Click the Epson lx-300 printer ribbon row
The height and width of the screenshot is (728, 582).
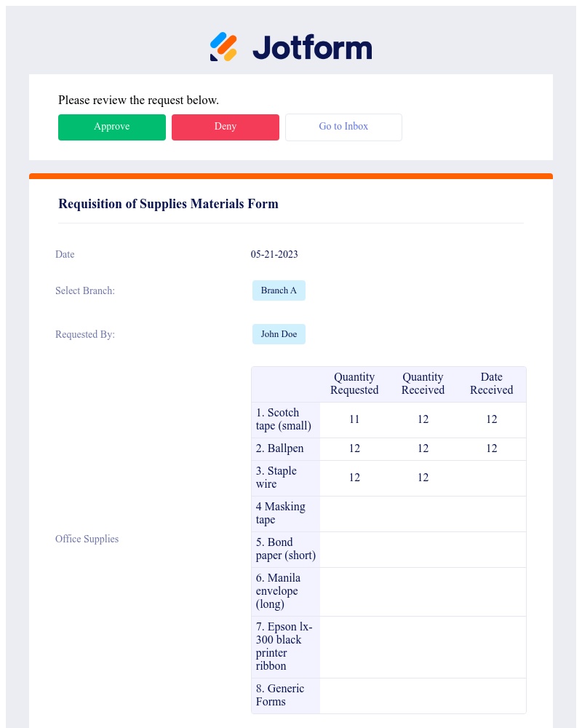[x=284, y=646]
